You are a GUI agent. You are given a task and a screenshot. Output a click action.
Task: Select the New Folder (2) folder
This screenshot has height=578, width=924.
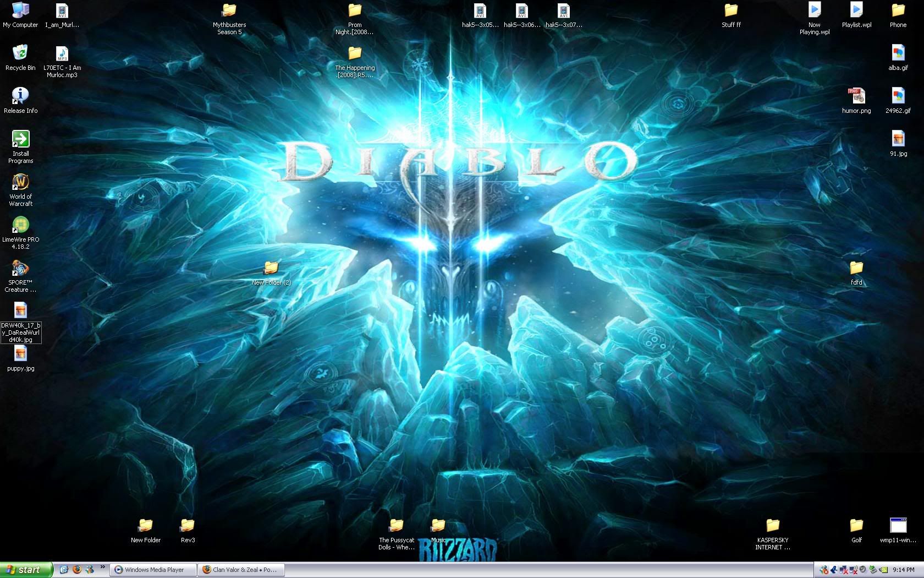pos(271,272)
